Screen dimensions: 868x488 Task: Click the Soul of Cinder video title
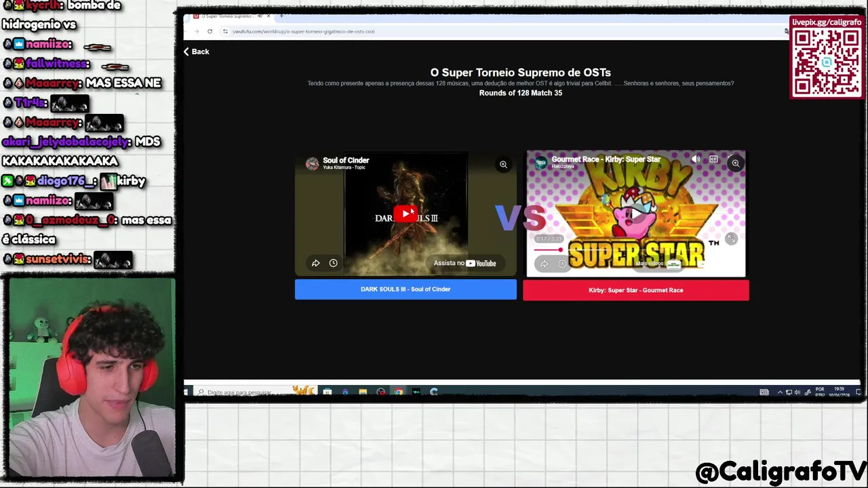(x=346, y=161)
